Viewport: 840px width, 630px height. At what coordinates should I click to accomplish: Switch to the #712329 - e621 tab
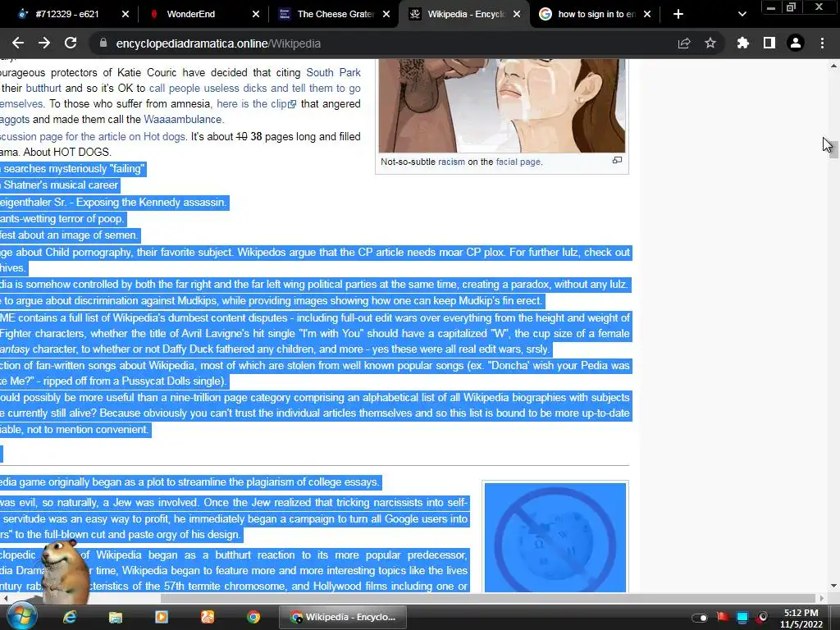[66, 14]
